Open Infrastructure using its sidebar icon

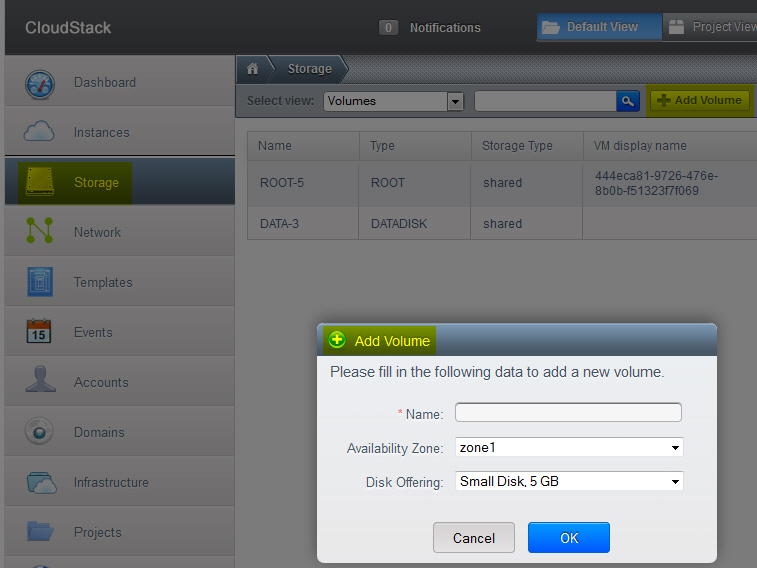[40, 482]
